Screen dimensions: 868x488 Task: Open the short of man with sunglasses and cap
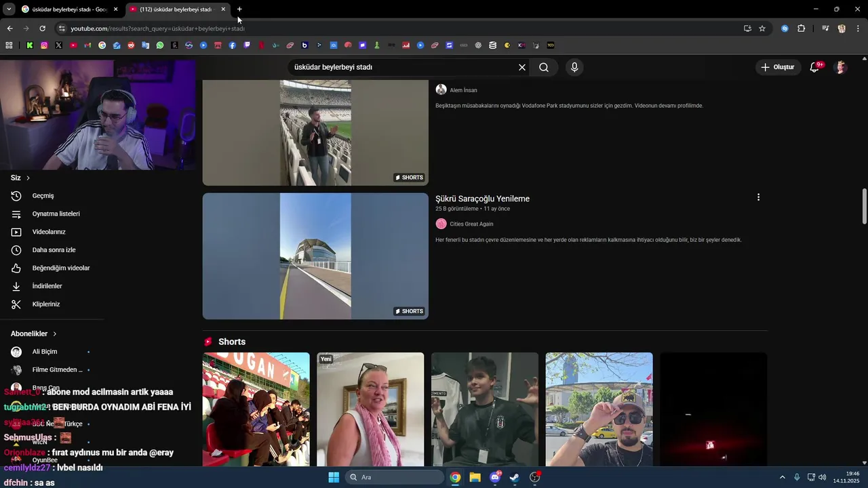599,409
